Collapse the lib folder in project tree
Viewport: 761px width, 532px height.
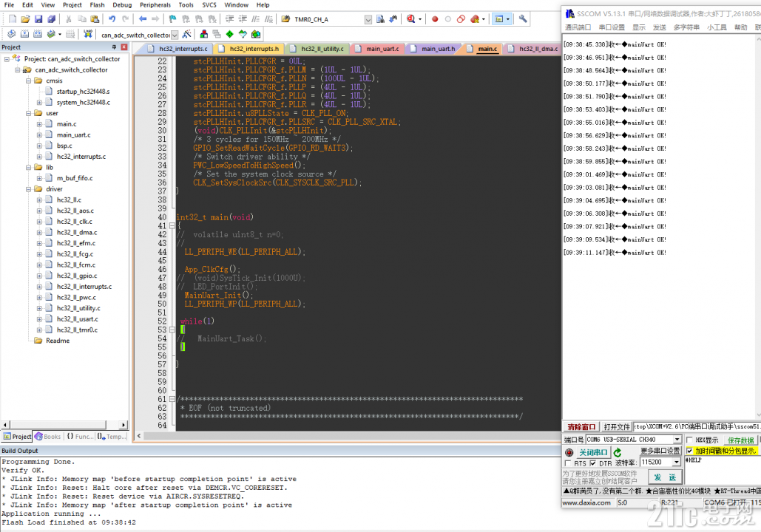(x=29, y=167)
